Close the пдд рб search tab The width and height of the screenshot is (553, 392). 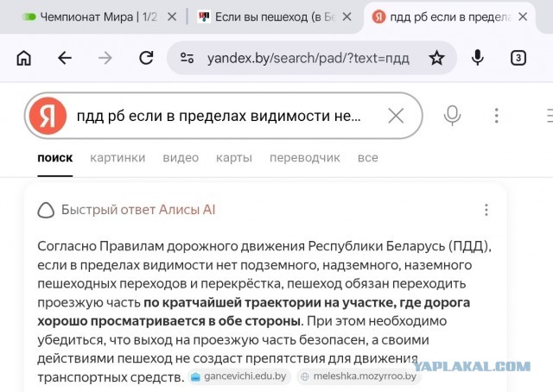pos(523,16)
